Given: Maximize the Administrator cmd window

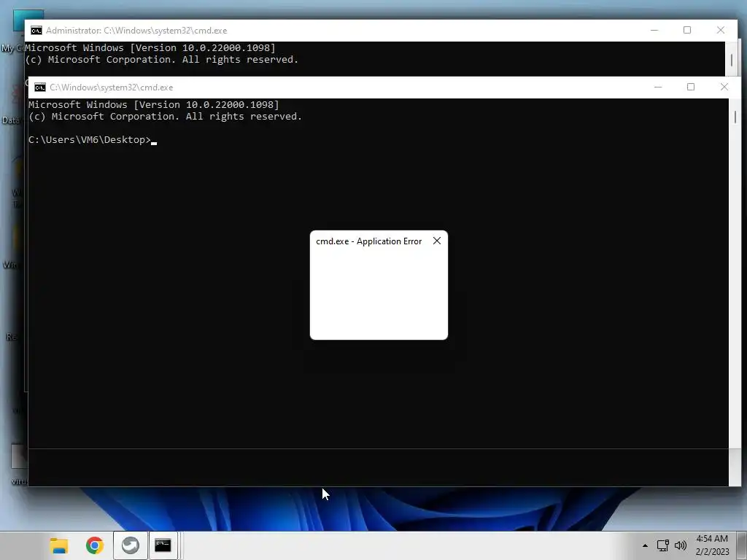Looking at the screenshot, I should click(687, 30).
